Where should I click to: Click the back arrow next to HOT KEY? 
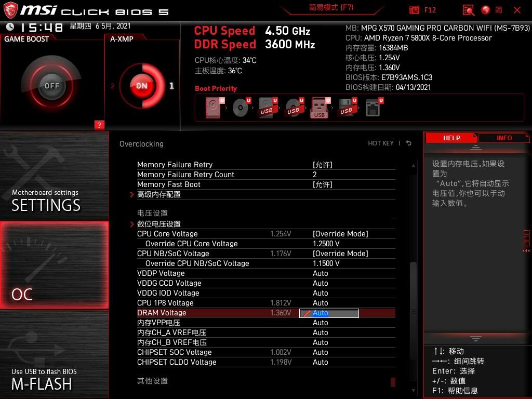tap(409, 143)
